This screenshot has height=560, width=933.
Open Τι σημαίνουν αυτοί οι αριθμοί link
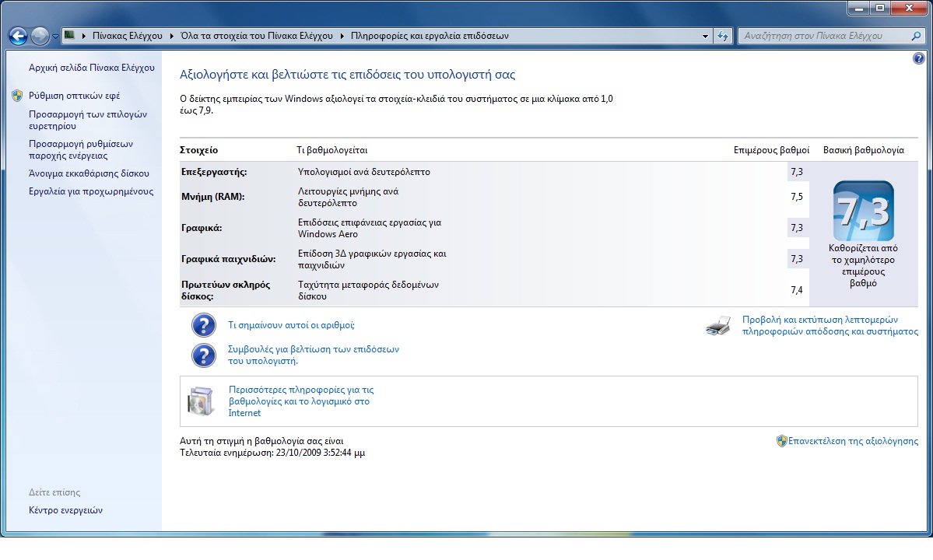pyautogui.click(x=291, y=325)
